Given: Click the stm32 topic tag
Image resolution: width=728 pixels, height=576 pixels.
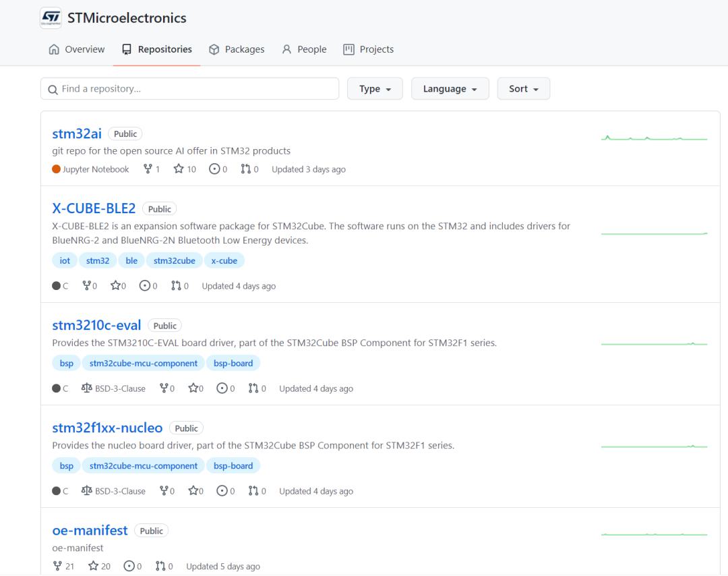Looking at the screenshot, I should pyautogui.click(x=98, y=260).
